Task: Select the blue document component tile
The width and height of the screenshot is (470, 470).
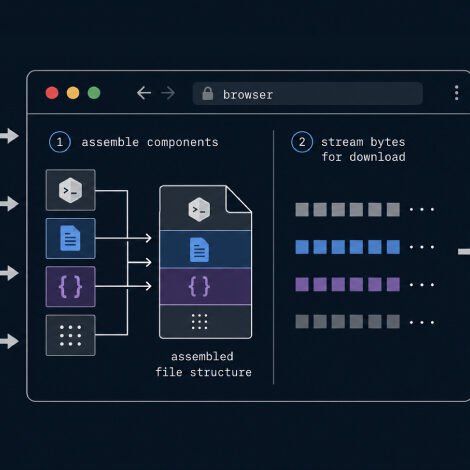Action: point(71,238)
